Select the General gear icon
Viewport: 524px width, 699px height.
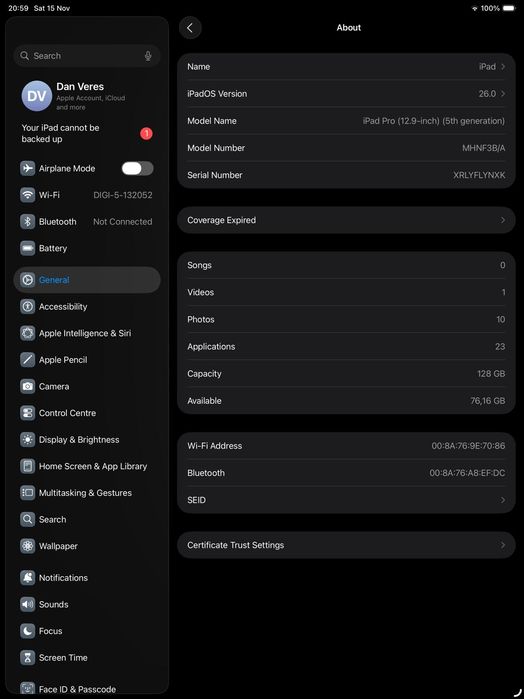(x=28, y=280)
